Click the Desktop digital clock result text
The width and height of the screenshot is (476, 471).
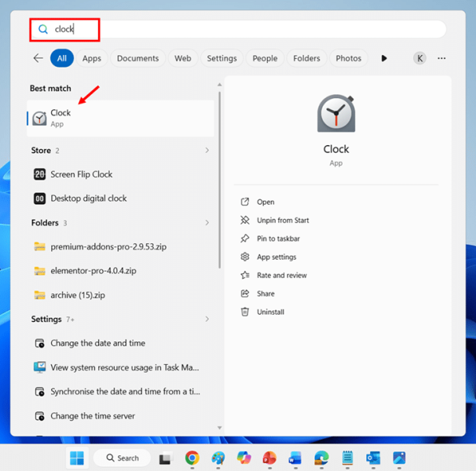click(89, 199)
